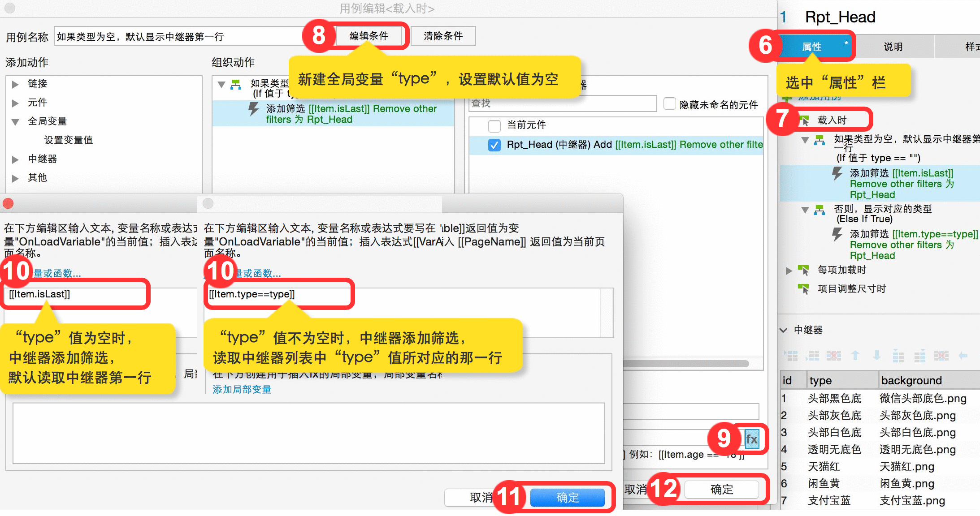980x516 pixels.
Task: Expand the 链接 action group
Action: click(x=15, y=84)
